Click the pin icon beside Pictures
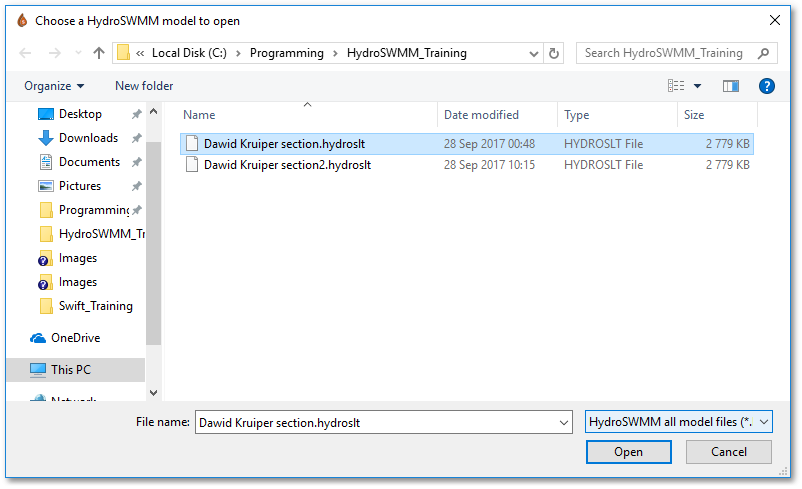This screenshot has width=802, height=489. tap(136, 186)
